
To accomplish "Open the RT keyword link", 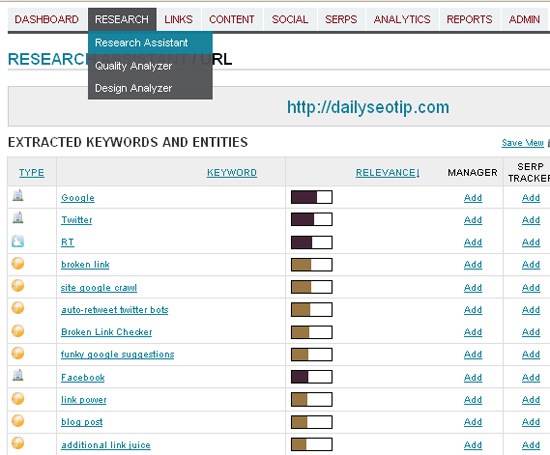I will (67, 242).
